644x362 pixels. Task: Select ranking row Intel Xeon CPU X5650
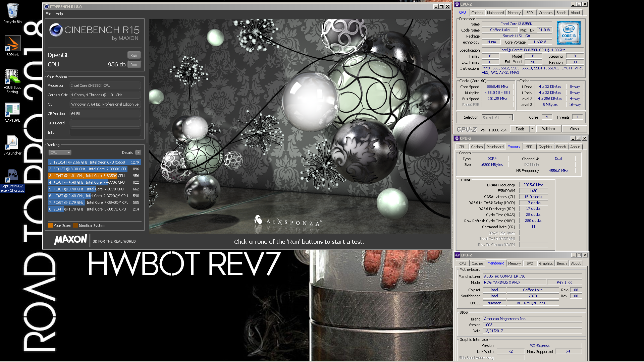coord(94,162)
